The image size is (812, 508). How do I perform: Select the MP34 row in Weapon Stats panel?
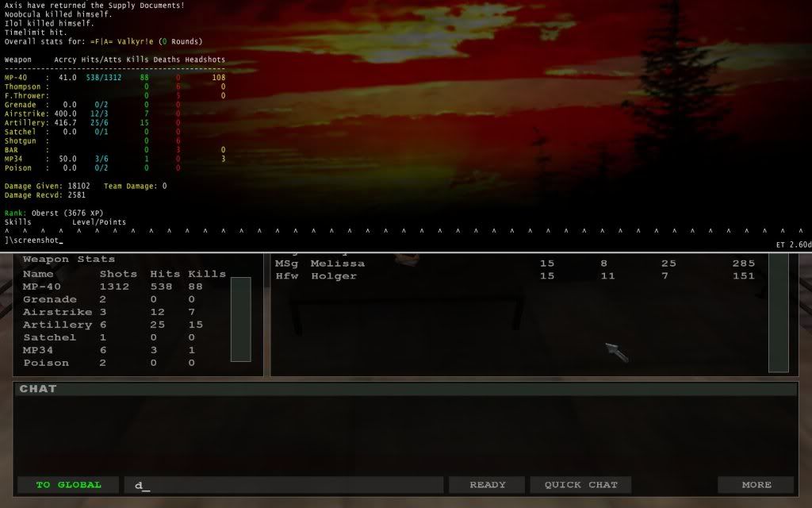click(124, 350)
